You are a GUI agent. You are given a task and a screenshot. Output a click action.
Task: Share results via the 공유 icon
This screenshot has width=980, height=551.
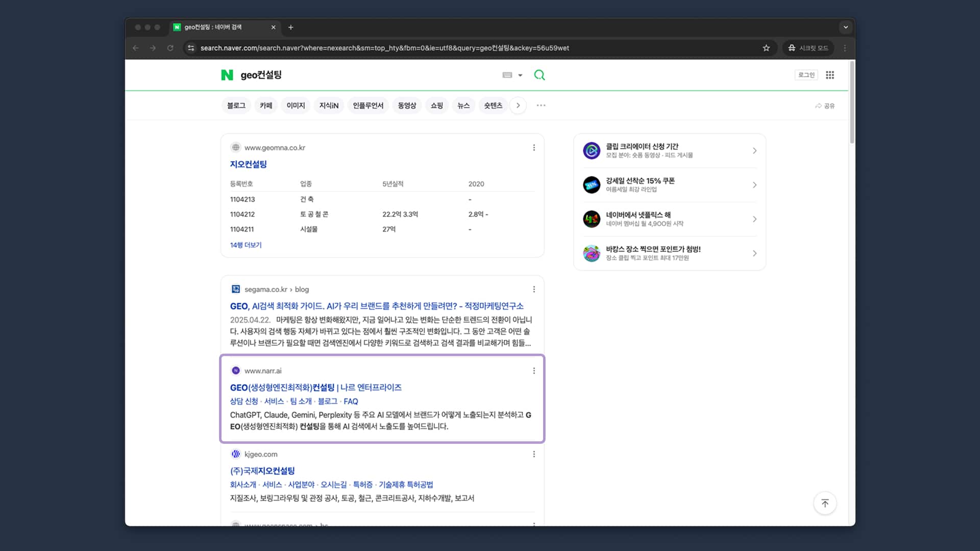pyautogui.click(x=825, y=106)
